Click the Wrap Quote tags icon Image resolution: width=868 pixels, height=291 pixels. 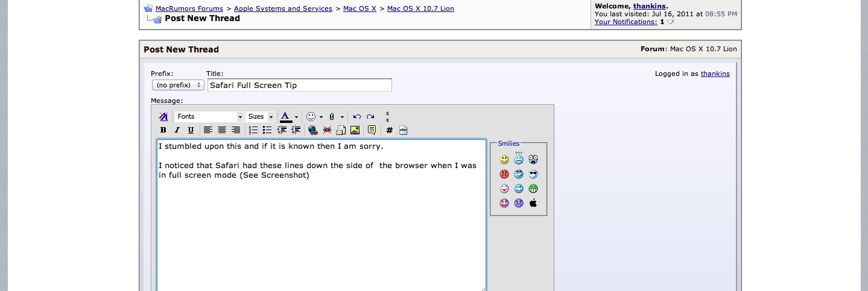pyautogui.click(x=372, y=130)
